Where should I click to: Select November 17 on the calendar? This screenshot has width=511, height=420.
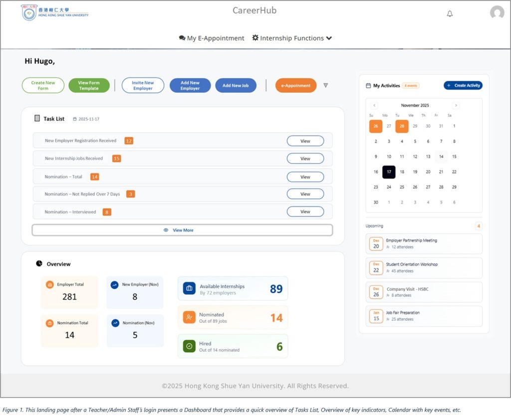389,172
